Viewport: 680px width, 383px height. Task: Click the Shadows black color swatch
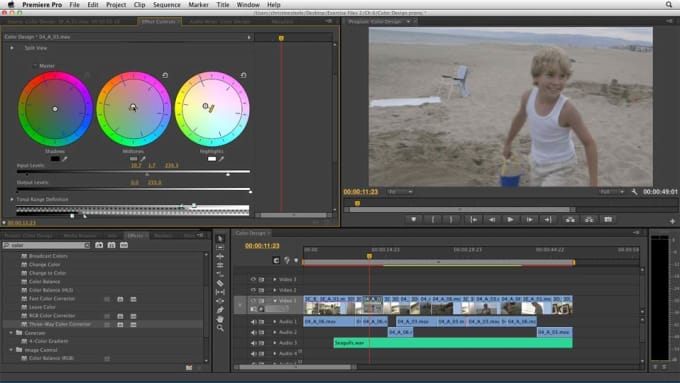pyautogui.click(x=55, y=159)
